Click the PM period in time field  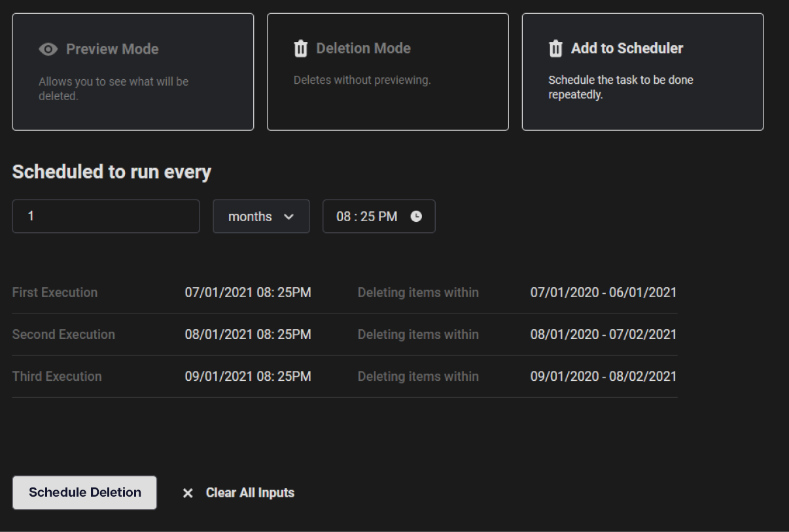click(389, 217)
